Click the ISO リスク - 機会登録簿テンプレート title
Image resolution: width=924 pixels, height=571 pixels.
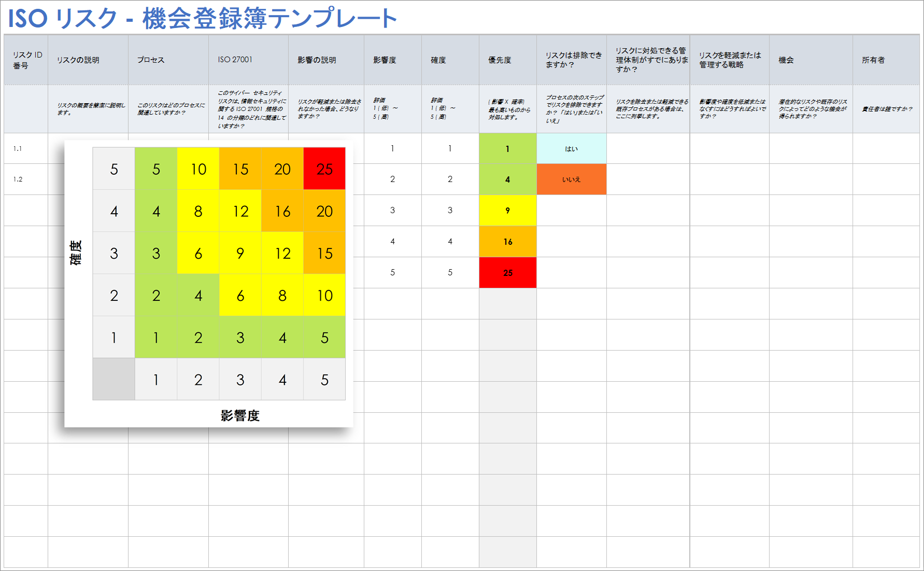click(202, 19)
